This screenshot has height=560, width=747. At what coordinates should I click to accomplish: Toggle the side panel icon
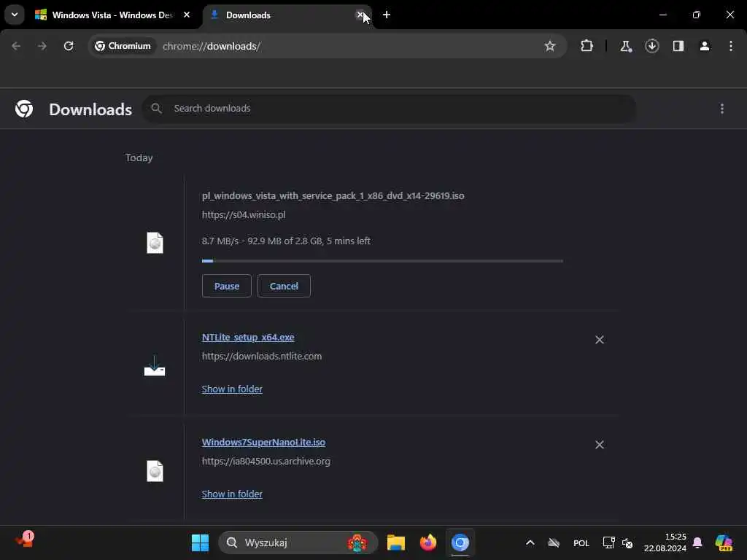(678, 46)
